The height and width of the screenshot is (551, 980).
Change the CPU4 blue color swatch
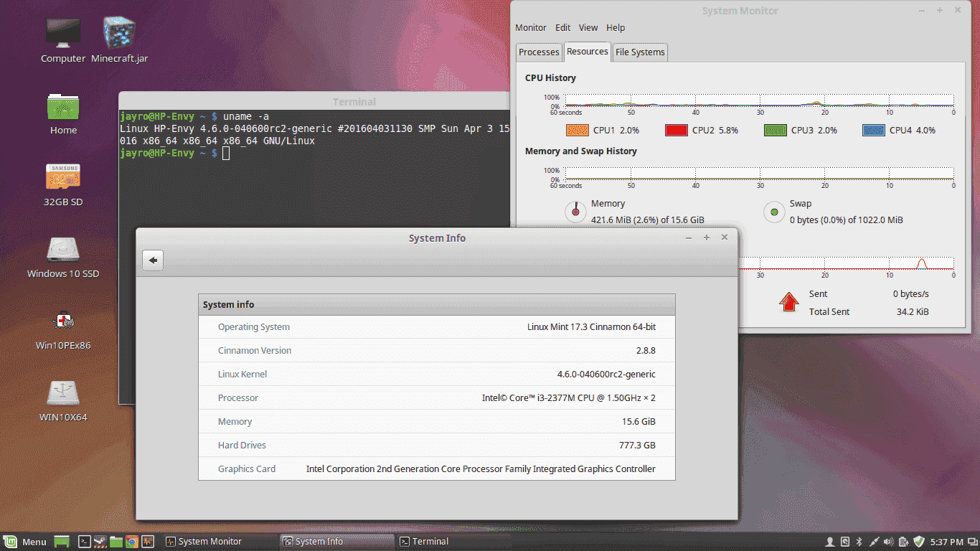[874, 131]
